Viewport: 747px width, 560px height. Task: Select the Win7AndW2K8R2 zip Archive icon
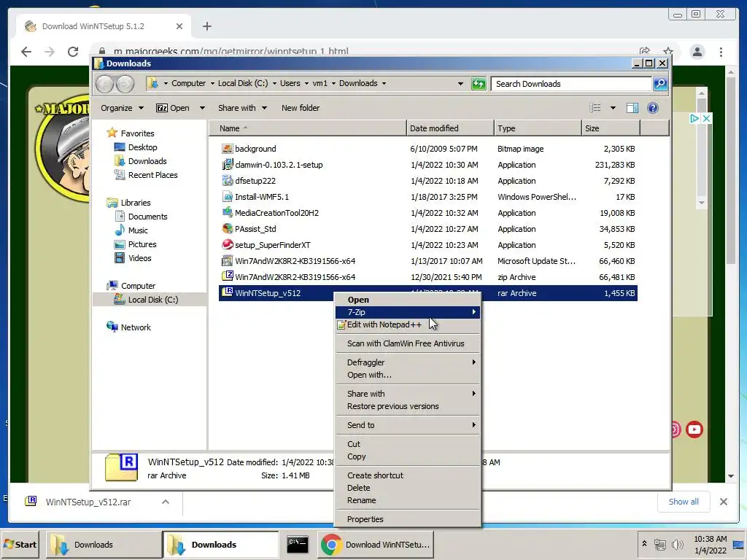coord(228,276)
